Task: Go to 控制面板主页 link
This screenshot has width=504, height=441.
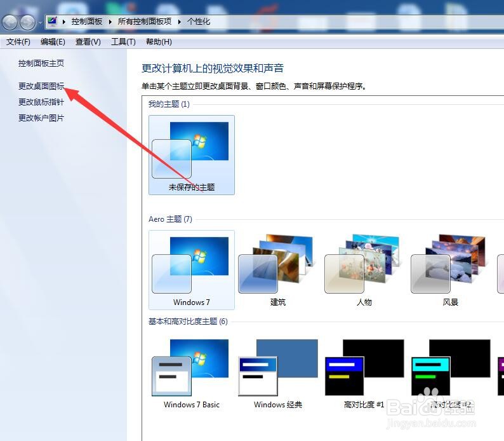Action: (41, 64)
